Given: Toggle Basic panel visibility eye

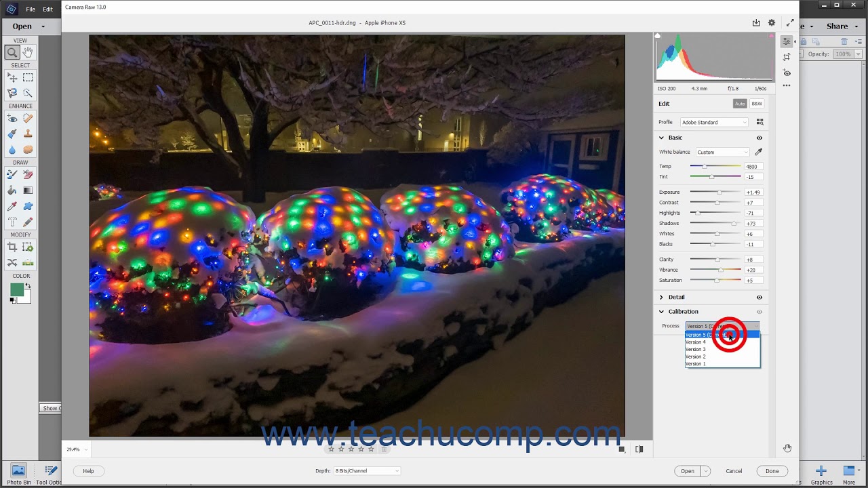Looking at the screenshot, I should 759,138.
